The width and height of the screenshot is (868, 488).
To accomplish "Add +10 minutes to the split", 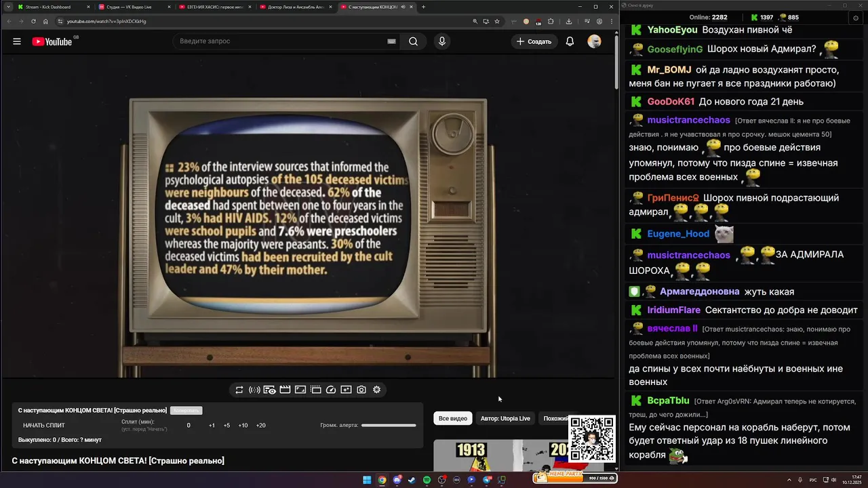I will (243, 426).
